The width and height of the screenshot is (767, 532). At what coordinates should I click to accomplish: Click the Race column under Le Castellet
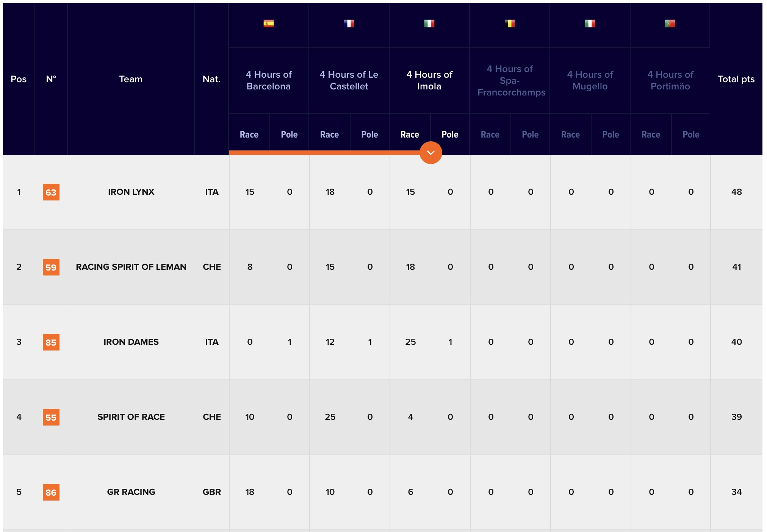(329, 135)
